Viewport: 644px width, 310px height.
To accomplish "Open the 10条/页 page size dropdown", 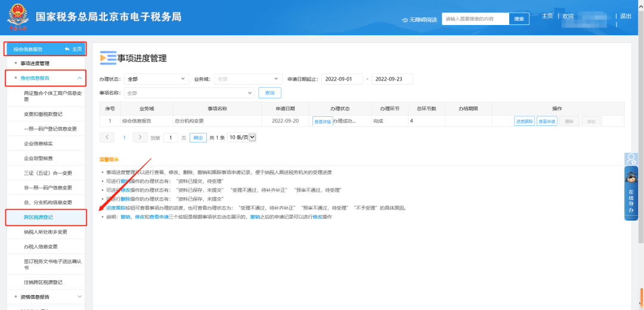I will [x=241, y=138].
